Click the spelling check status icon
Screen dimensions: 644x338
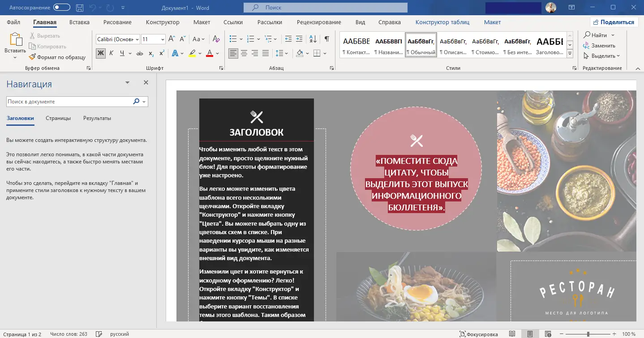click(99, 334)
